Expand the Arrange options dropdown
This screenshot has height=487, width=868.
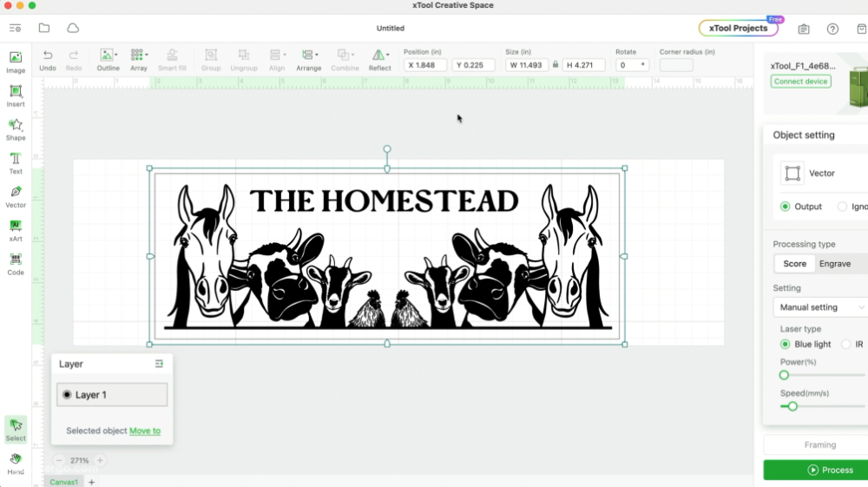pos(308,59)
